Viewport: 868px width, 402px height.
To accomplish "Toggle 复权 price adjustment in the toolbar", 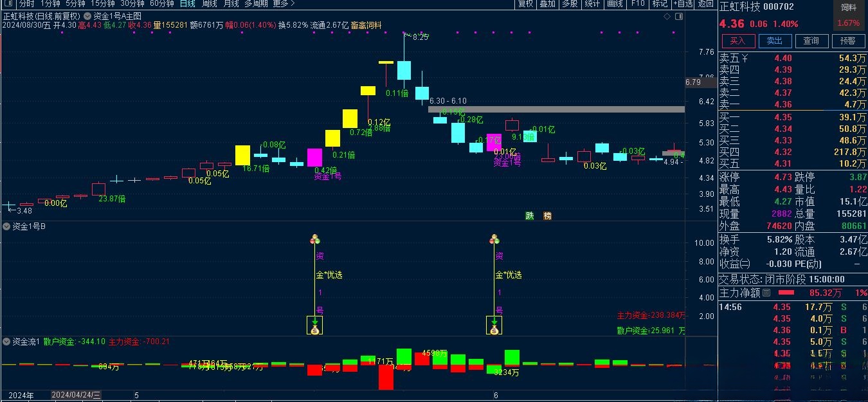I will (525, 4).
